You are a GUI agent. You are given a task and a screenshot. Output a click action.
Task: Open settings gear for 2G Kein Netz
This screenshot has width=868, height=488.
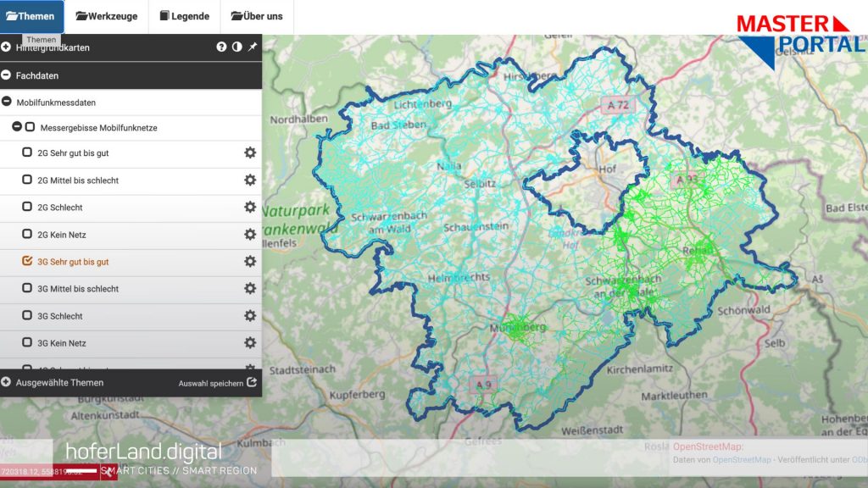250,234
